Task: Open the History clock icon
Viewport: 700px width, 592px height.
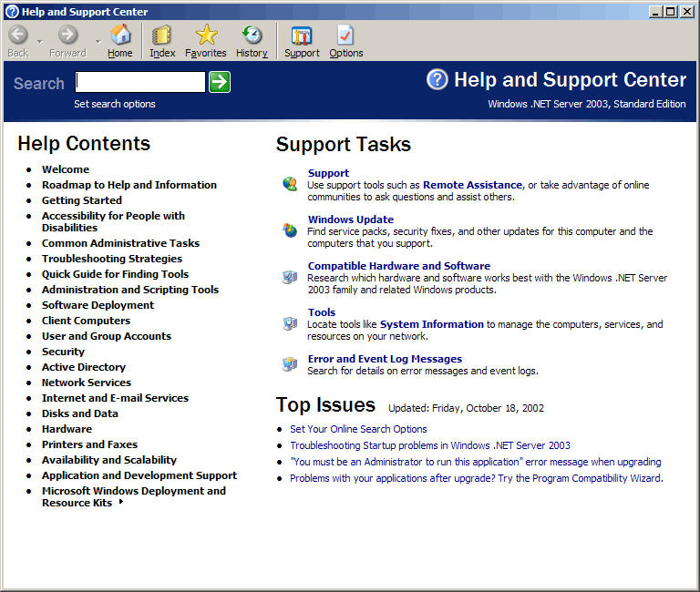Action: tap(252, 35)
